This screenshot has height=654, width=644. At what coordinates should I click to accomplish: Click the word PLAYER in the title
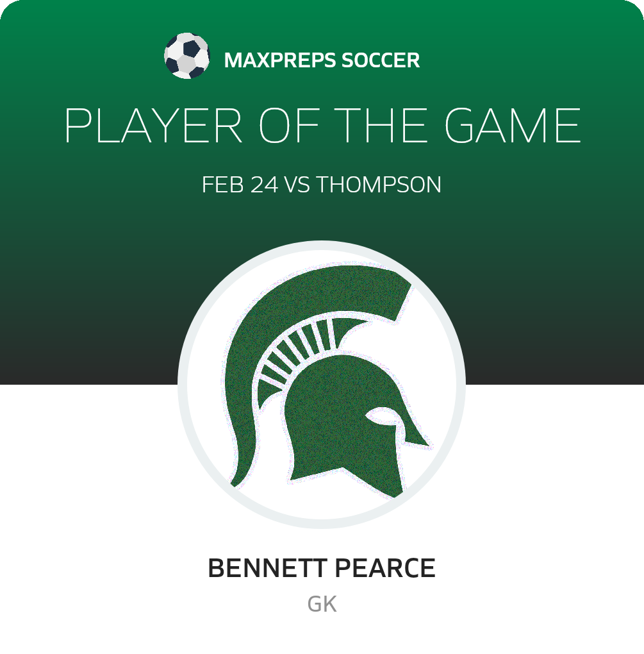[153, 125]
